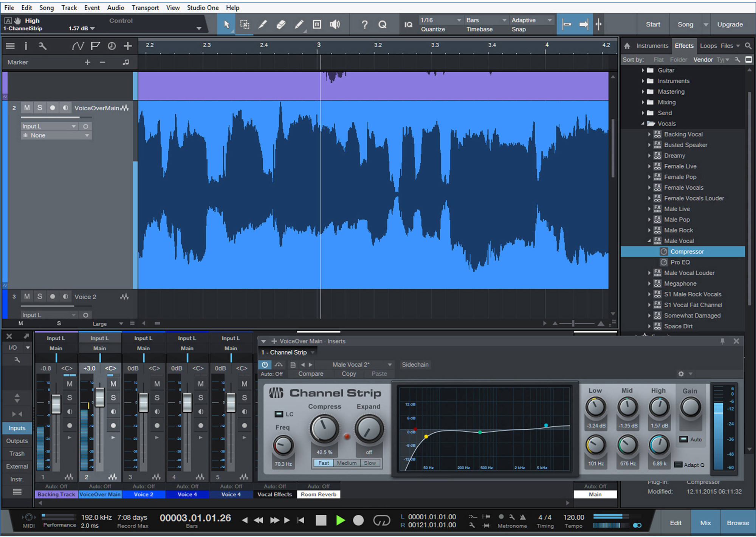This screenshot has width=756, height=537.
Task: Open the Audio menu
Action: pos(116,8)
